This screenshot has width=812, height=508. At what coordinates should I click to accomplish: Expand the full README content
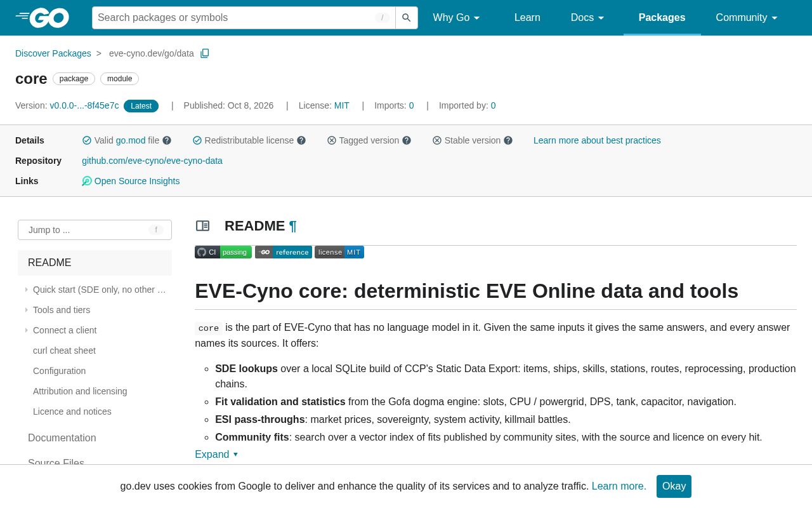click(x=216, y=455)
